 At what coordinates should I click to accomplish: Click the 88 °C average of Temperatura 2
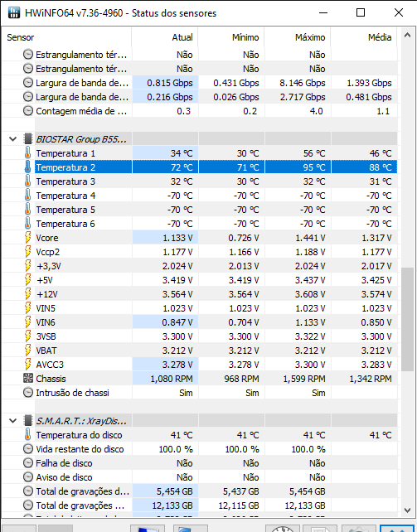point(381,167)
